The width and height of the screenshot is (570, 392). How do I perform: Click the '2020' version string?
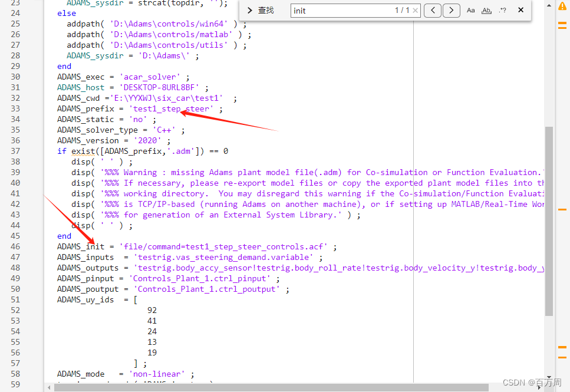pos(147,140)
